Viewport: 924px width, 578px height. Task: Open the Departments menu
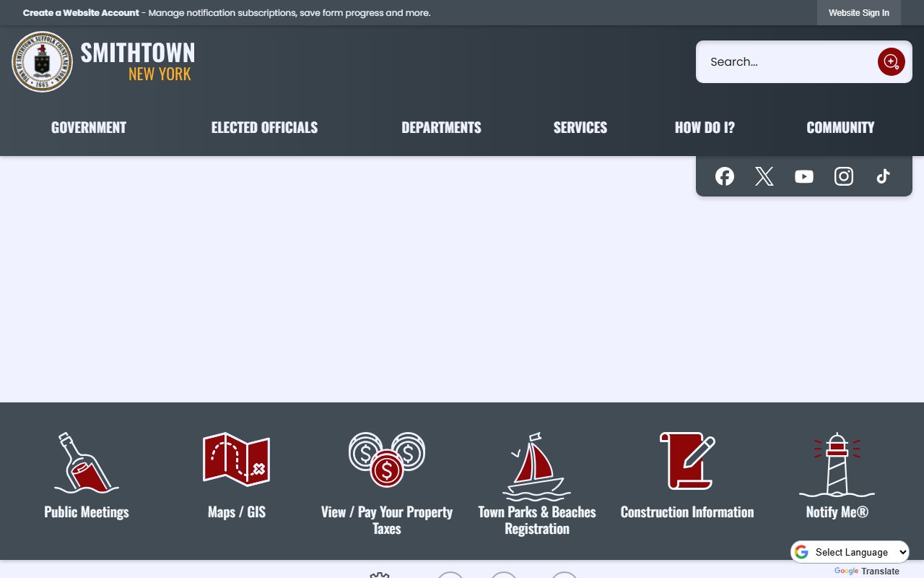click(441, 127)
